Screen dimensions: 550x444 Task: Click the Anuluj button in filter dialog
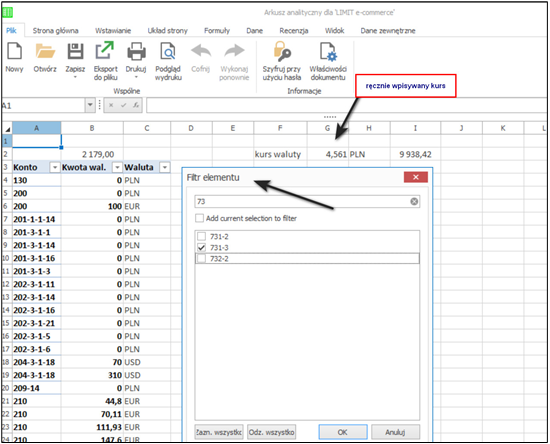[395, 432]
